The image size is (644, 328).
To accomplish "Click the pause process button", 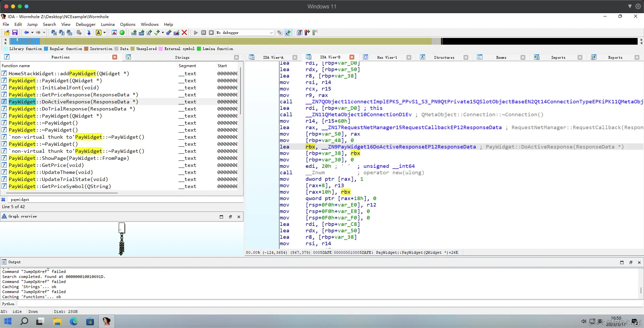I will coord(204,33).
